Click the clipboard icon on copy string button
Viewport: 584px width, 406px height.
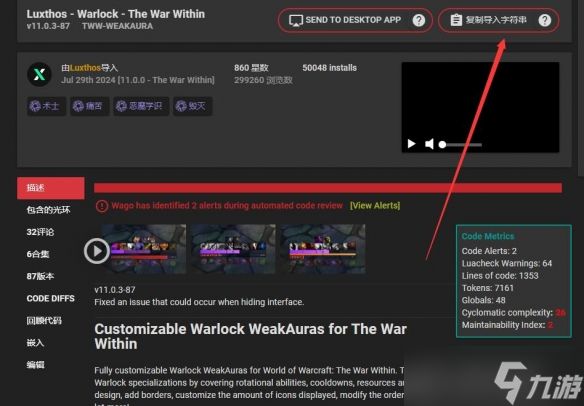tap(456, 20)
